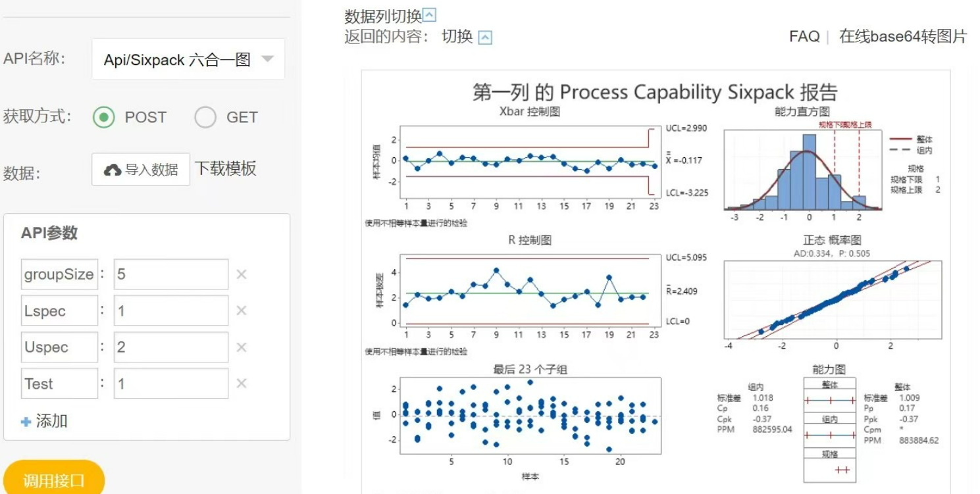Remove the Lspec parameter row

242,310
